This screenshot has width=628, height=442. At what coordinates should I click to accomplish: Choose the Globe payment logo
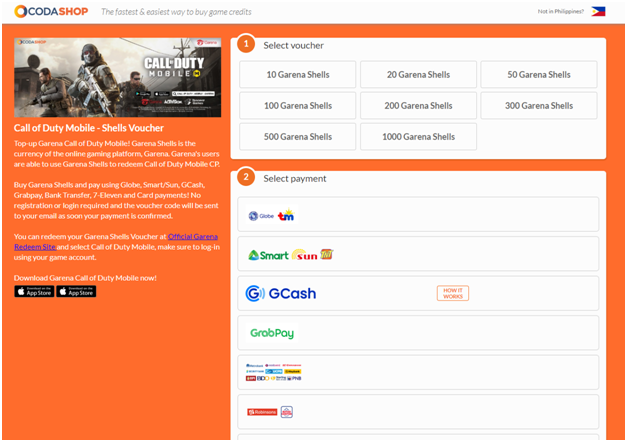point(261,216)
